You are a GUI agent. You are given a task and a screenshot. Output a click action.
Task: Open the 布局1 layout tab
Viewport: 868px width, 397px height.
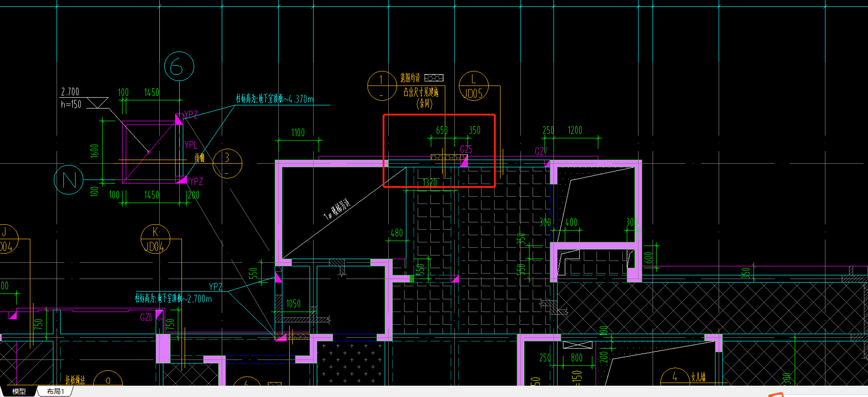[x=56, y=391]
